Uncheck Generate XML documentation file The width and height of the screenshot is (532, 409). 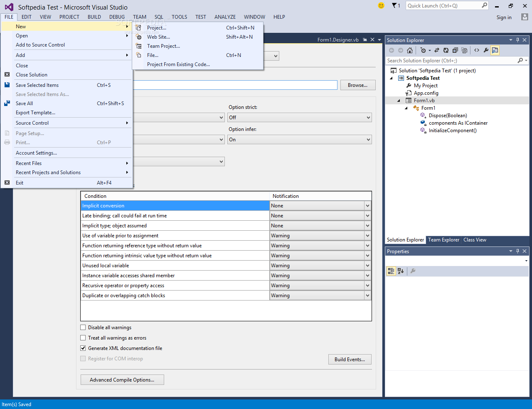(x=83, y=348)
